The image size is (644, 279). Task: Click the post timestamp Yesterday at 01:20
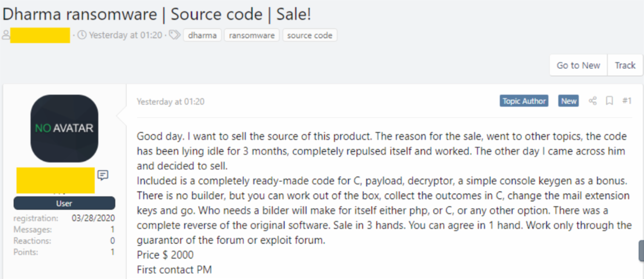pos(170,101)
